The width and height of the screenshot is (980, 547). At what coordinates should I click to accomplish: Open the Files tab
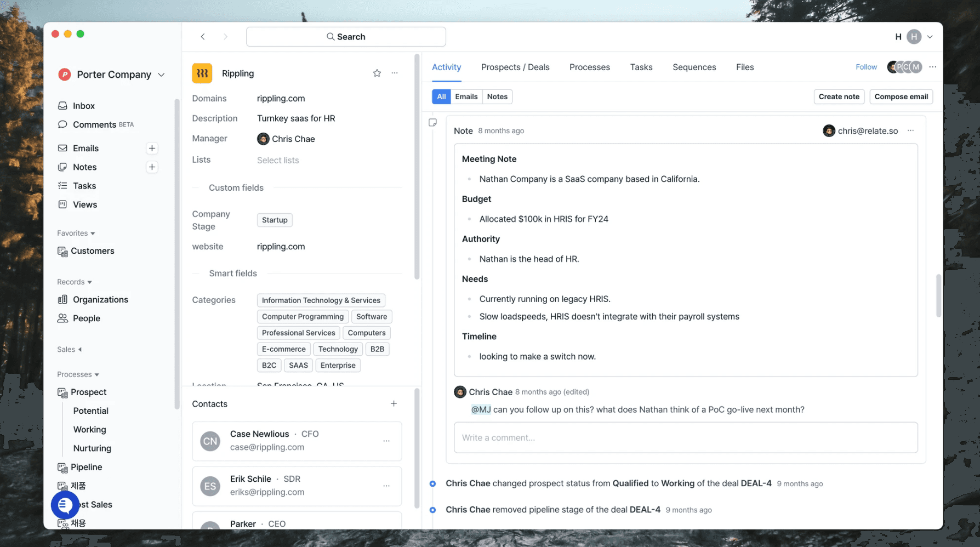745,67
